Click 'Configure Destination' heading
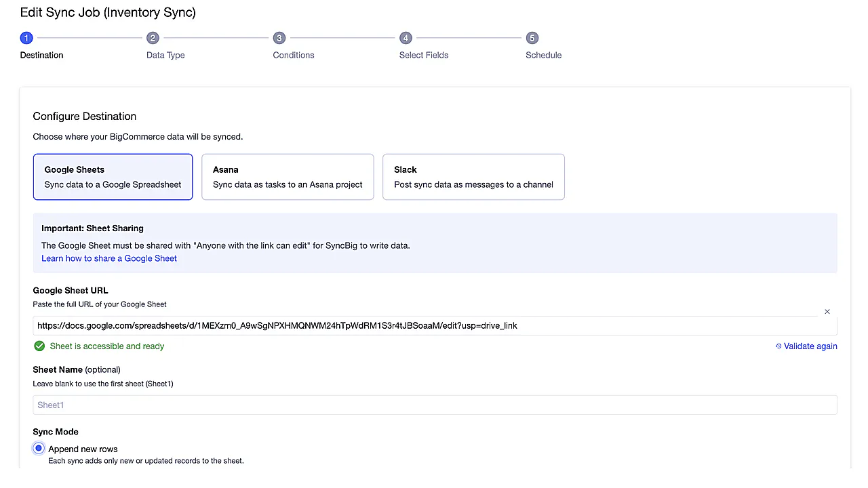The width and height of the screenshot is (868, 488). pos(85,116)
